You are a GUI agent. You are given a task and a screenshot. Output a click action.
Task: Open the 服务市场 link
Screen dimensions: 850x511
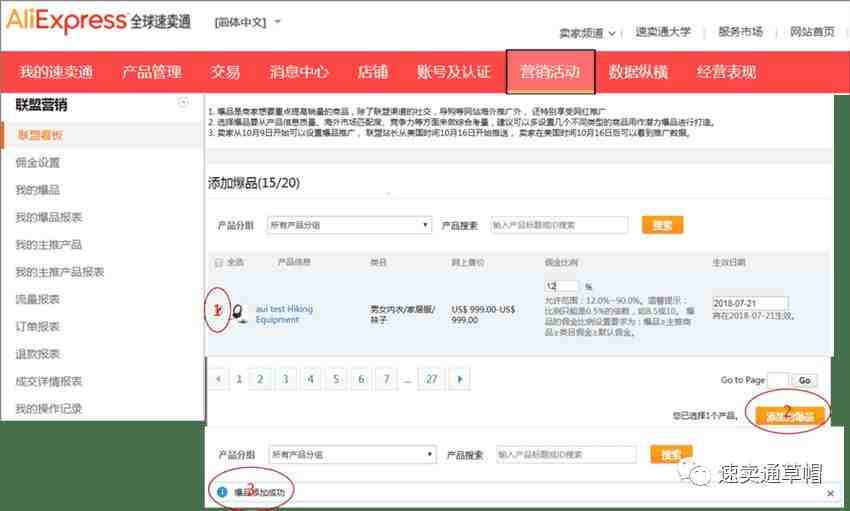point(740,32)
